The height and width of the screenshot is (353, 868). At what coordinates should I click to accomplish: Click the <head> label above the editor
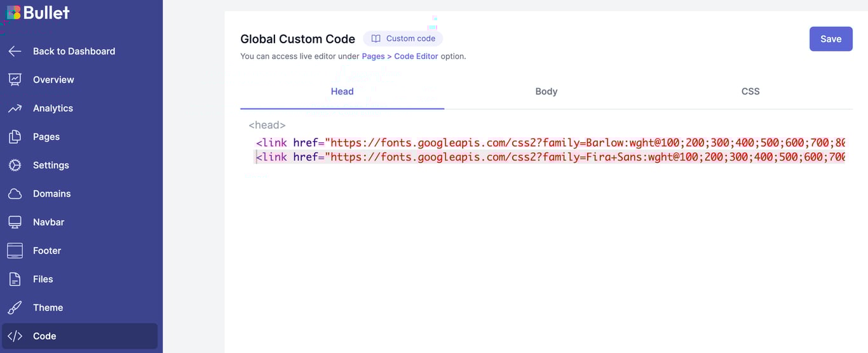click(267, 125)
